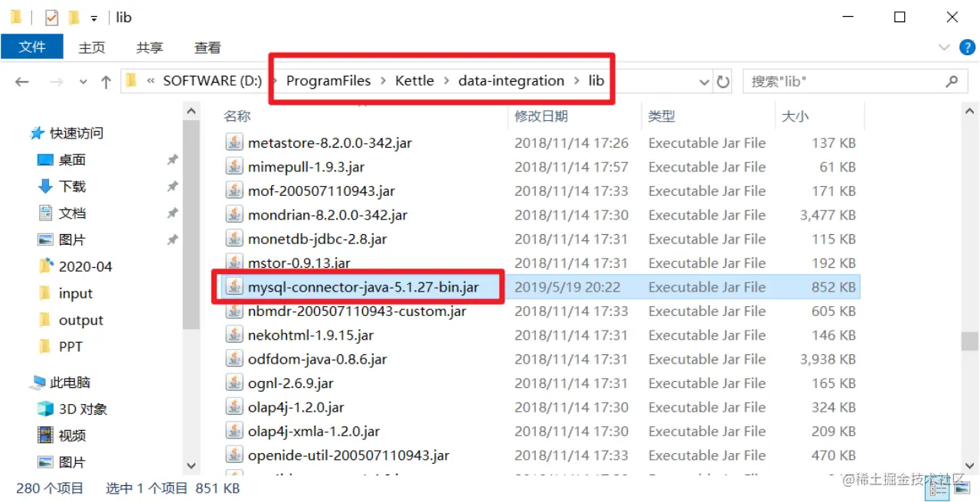This screenshot has height=502, width=980.
Task: Select mimepull-1.9.3.jar file
Action: coord(306,167)
